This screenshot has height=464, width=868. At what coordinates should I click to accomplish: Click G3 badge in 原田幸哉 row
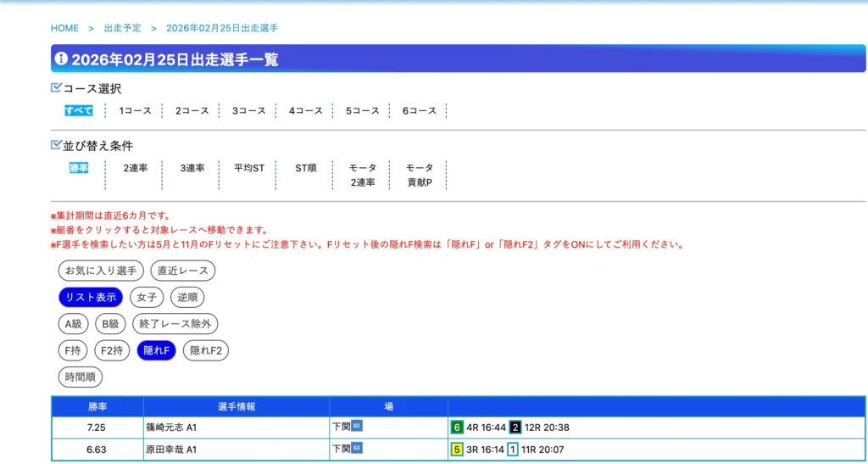pos(357,448)
